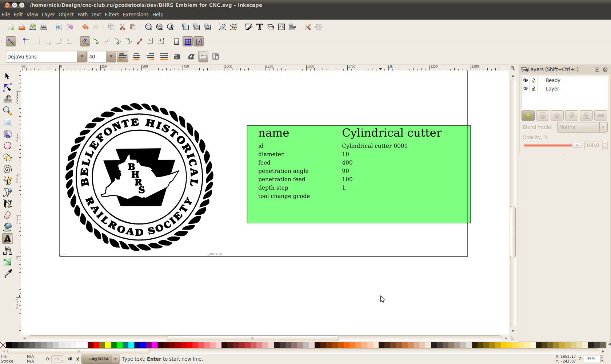Choose the zoom magnifier tool in toolbox

7,111
